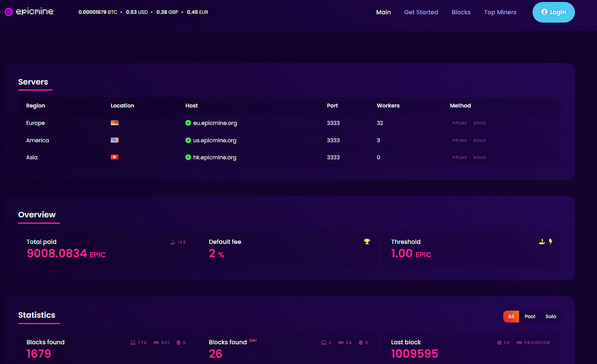Click the USA flag icon

[x=114, y=140]
